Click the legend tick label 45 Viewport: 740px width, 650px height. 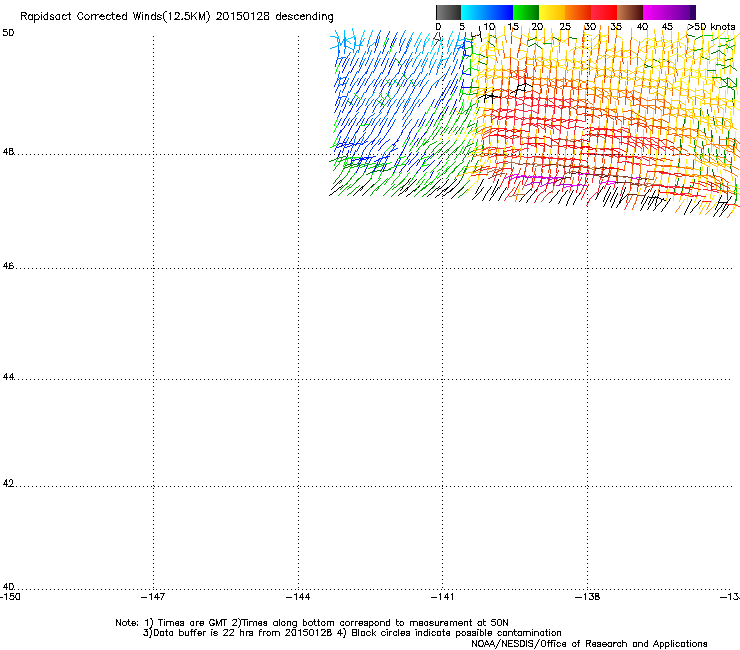(x=667, y=27)
